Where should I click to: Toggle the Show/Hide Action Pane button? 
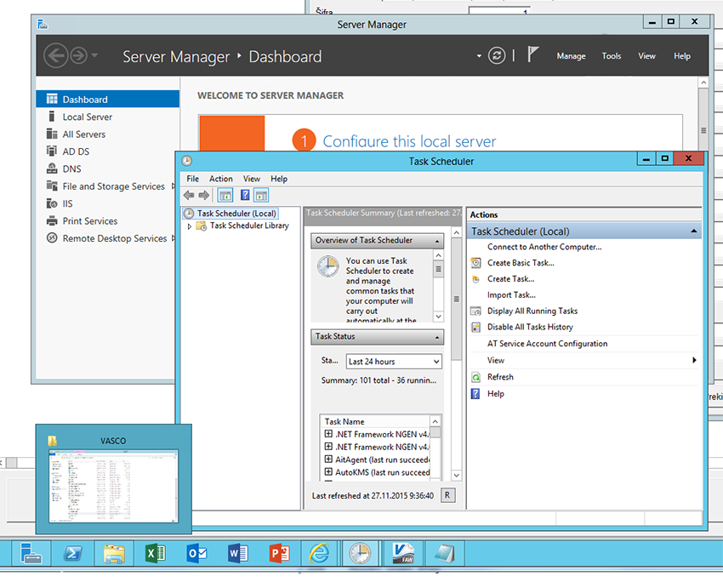point(261,196)
